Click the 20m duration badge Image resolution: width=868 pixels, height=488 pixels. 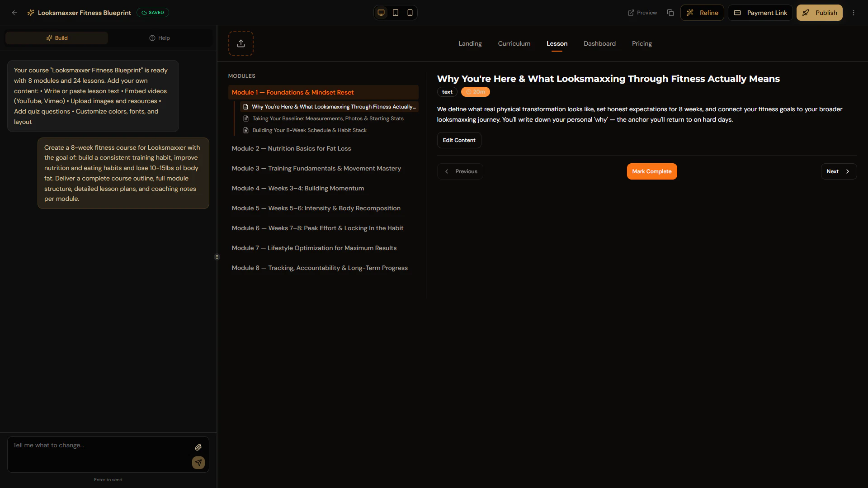click(x=475, y=92)
